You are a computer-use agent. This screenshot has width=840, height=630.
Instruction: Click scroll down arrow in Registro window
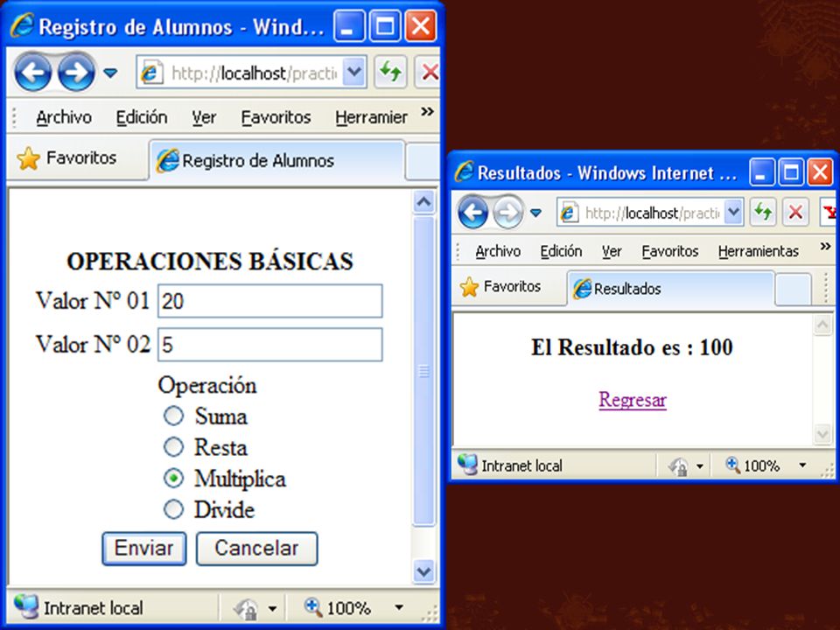(423, 571)
